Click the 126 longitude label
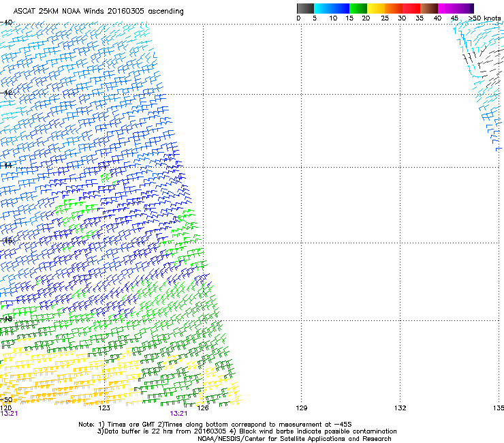The image size is (504, 443). tap(203, 408)
